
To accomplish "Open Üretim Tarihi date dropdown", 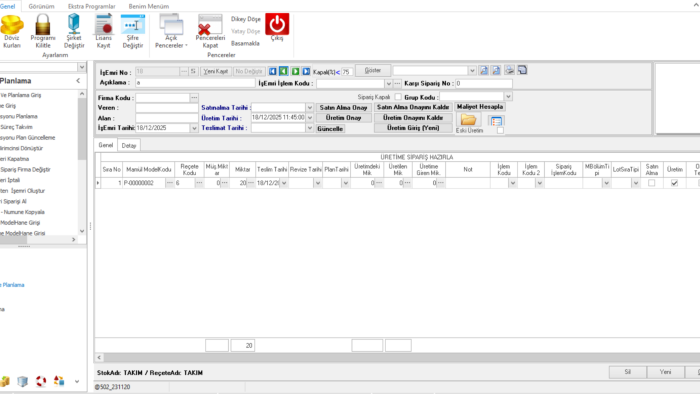I will point(309,118).
